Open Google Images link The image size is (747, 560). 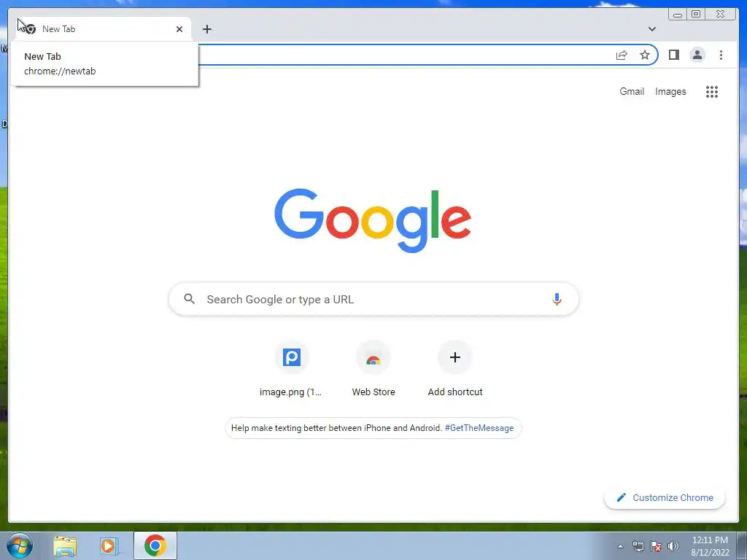click(x=670, y=91)
